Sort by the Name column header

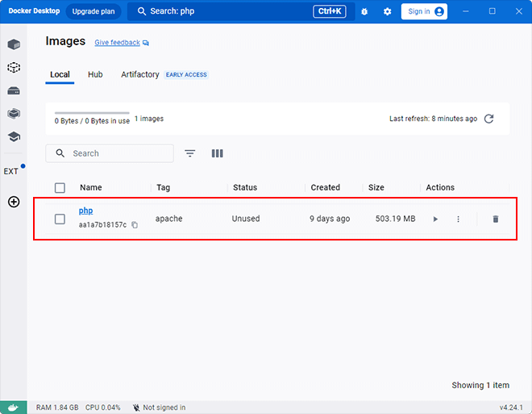[x=90, y=187]
